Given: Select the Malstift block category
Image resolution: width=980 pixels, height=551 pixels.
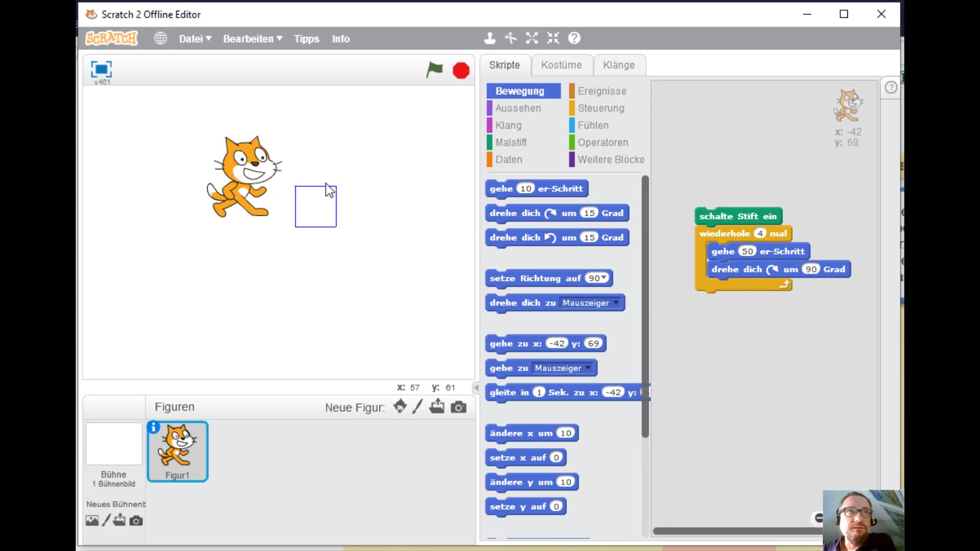Looking at the screenshot, I should coord(511,142).
